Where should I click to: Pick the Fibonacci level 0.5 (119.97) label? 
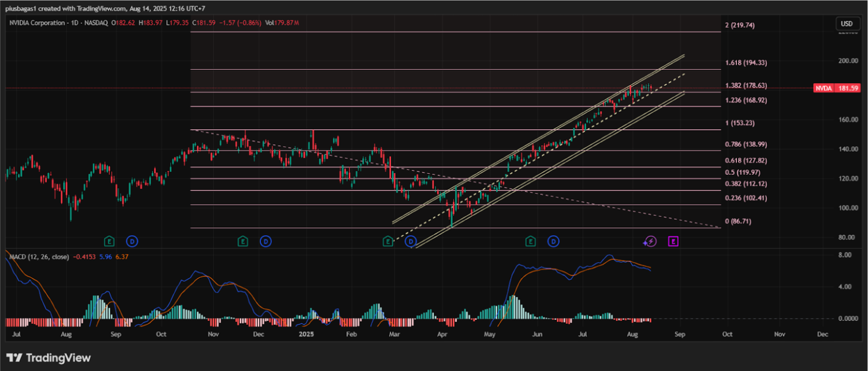coord(743,172)
